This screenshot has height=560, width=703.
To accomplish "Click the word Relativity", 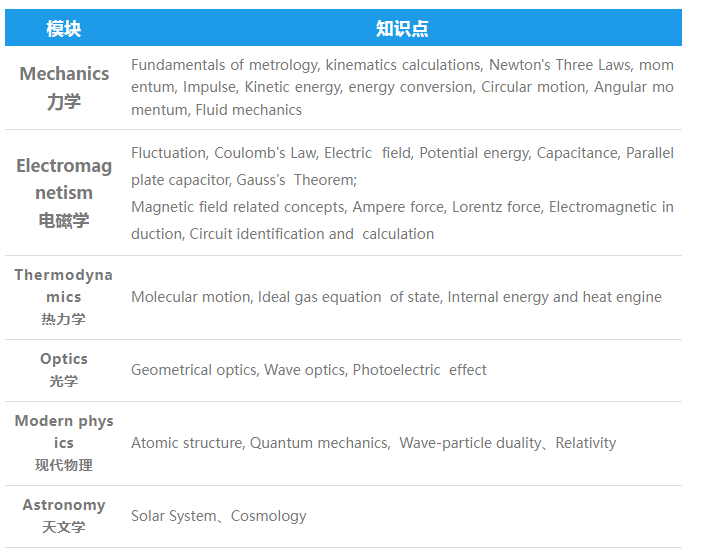I will click(586, 443).
